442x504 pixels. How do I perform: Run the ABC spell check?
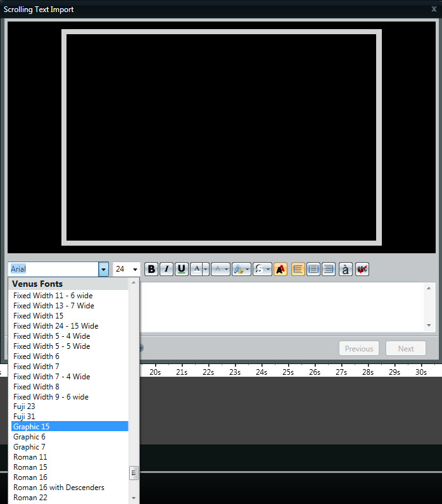click(x=362, y=269)
